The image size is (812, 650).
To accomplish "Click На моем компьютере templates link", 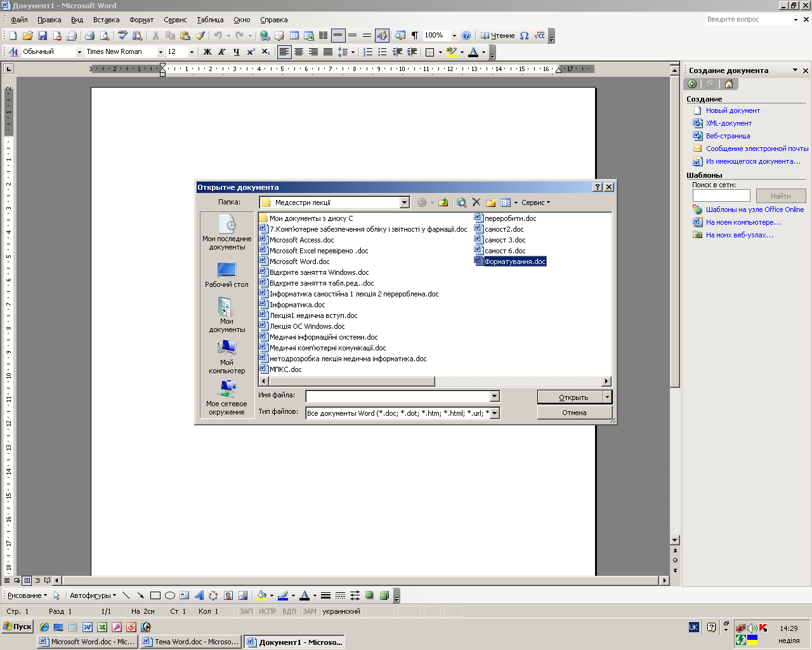I will click(743, 222).
